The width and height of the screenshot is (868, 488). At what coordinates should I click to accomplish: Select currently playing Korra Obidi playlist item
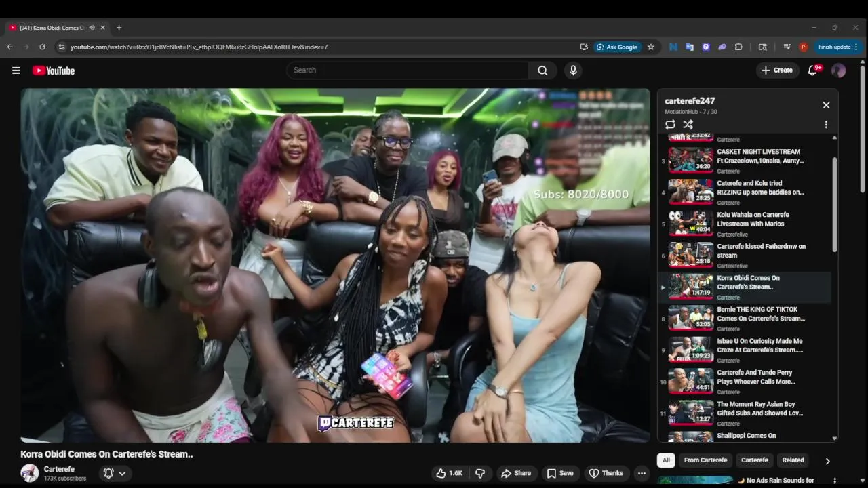click(x=745, y=287)
